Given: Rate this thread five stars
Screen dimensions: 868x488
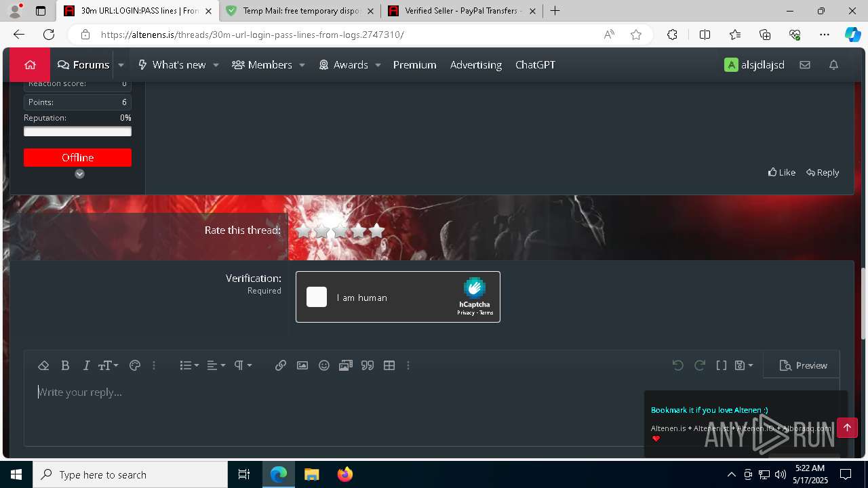Looking at the screenshot, I should (376, 230).
